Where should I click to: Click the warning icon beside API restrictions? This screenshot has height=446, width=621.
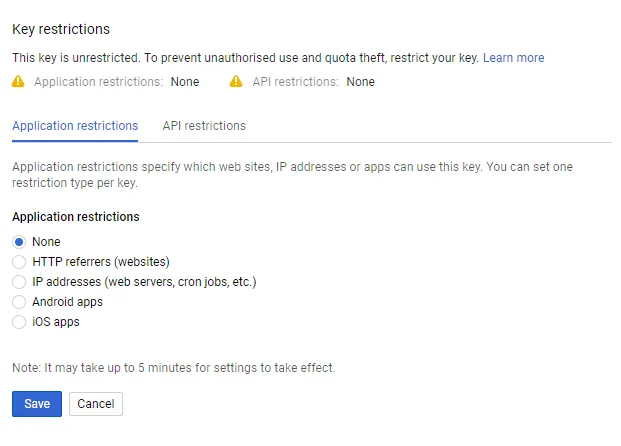pos(236,82)
